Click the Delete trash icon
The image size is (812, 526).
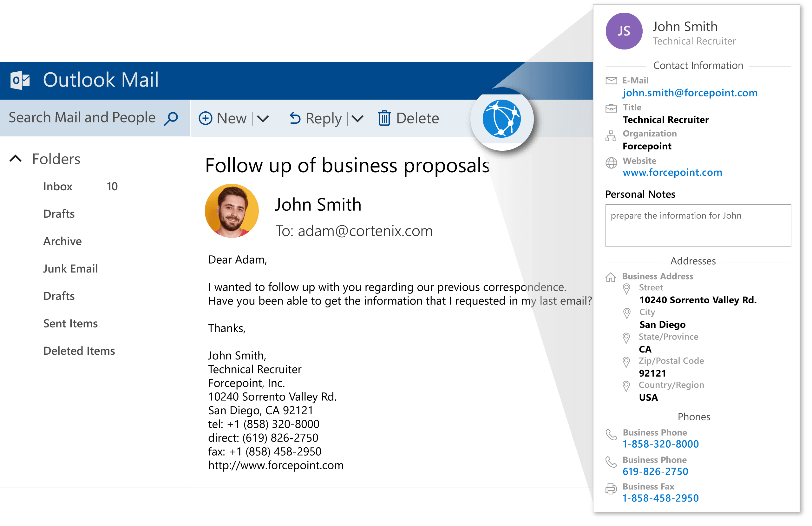[384, 118]
